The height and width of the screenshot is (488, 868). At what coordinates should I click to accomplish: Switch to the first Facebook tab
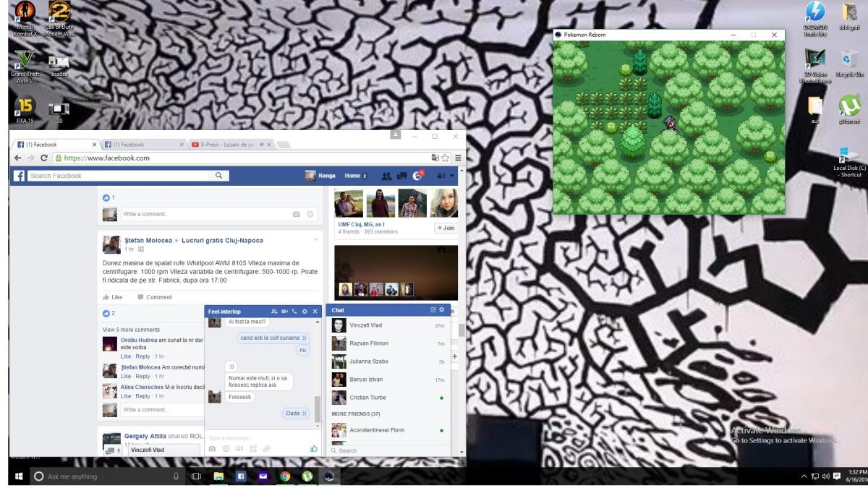55,145
